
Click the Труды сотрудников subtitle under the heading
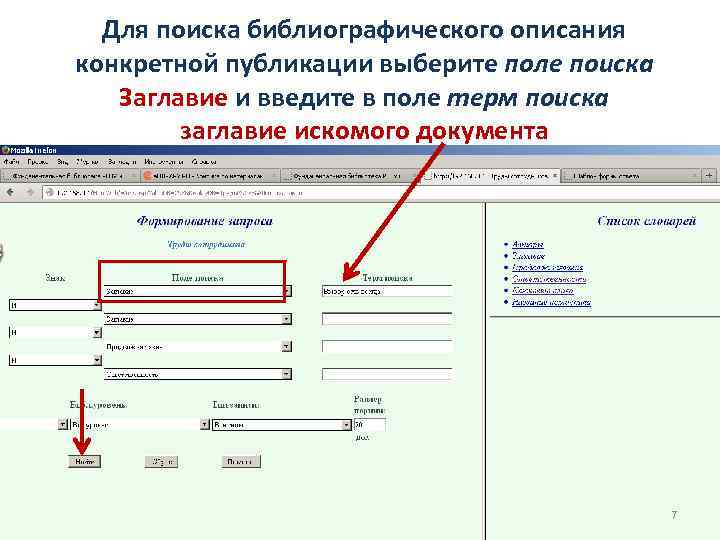coord(206,244)
